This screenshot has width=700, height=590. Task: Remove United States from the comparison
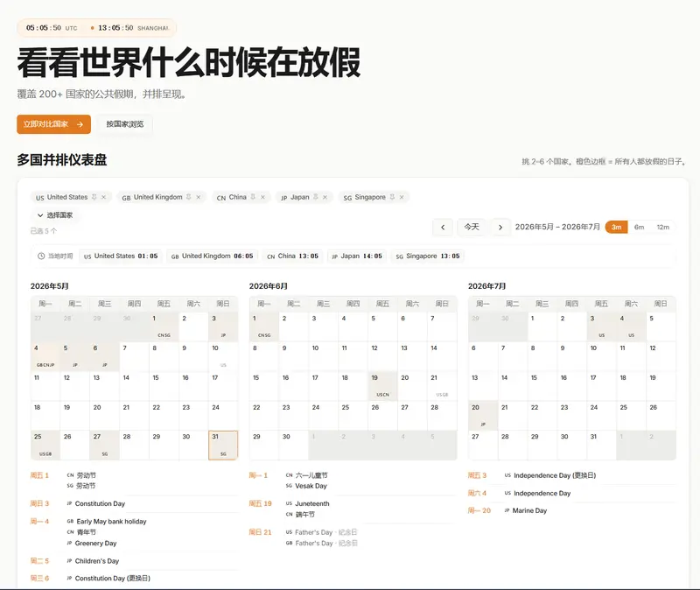tap(103, 197)
